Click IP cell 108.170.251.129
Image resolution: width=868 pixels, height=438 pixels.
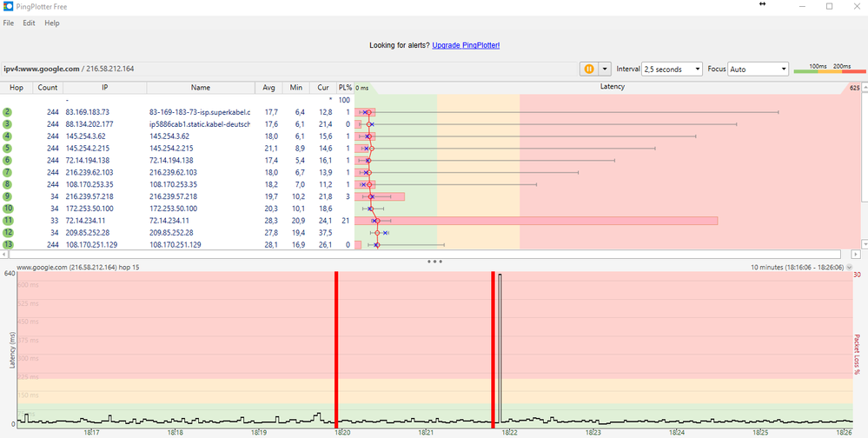pos(91,244)
